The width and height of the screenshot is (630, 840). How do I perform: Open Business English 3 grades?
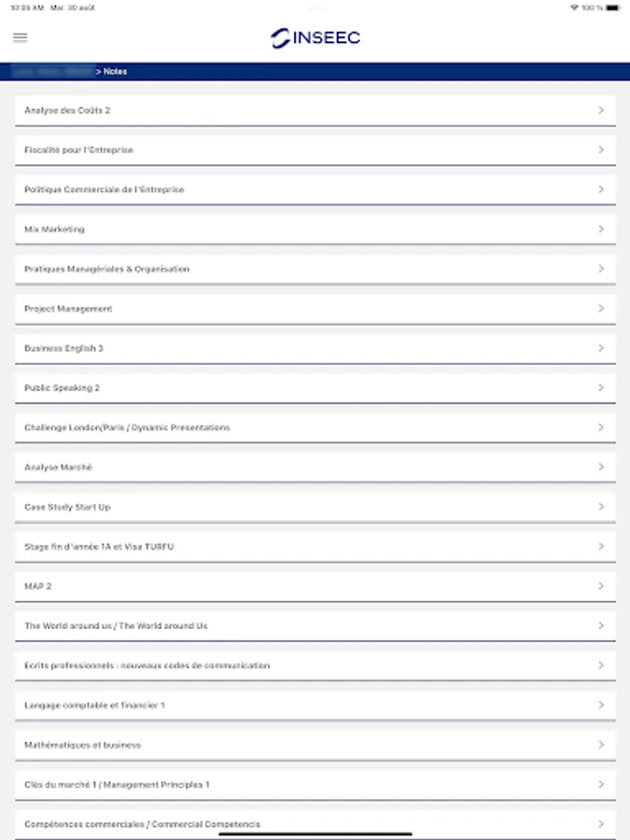click(63, 348)
